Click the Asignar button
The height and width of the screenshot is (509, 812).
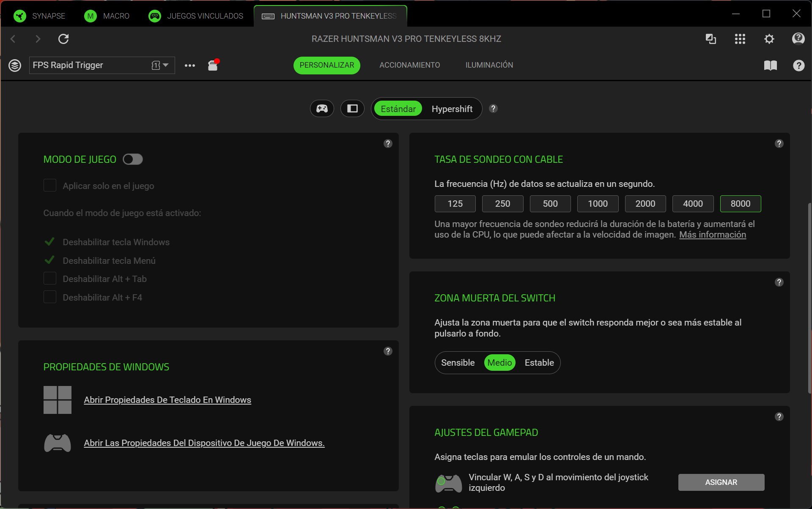coord(721,482)
